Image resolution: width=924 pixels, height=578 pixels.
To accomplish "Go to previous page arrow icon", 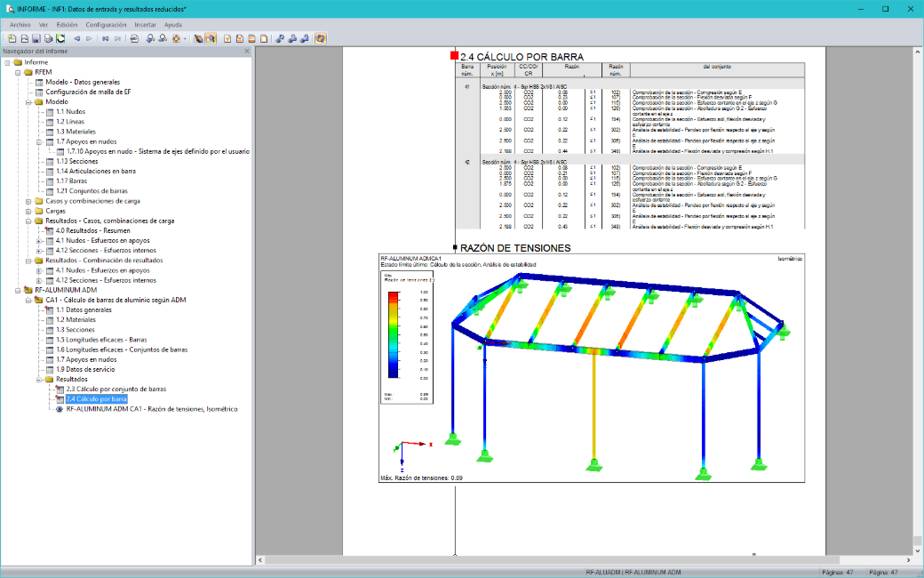I will [x=77, y=38].
